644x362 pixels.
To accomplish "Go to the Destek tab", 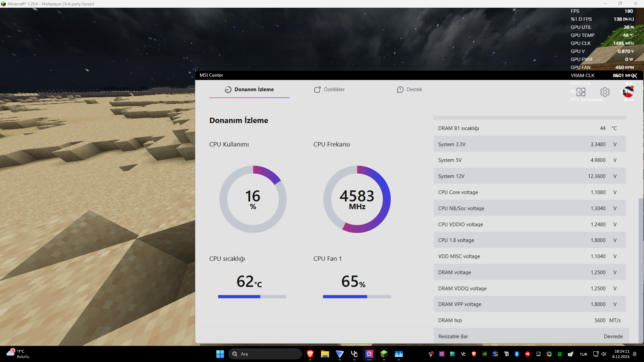I will (410, 89).
